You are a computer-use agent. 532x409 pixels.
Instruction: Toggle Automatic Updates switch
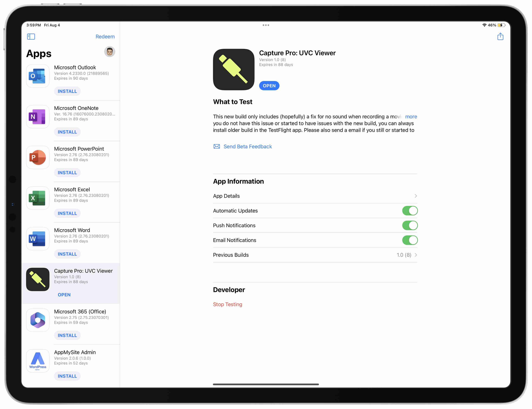409,211
